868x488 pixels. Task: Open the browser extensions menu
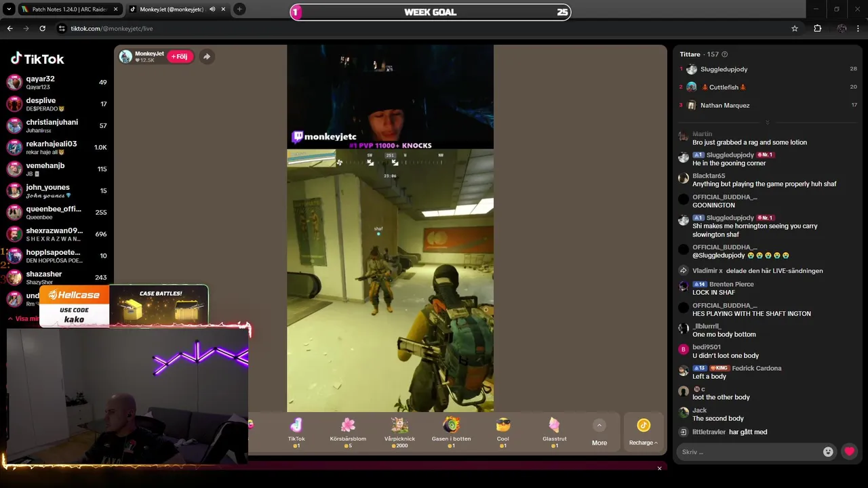817,28
